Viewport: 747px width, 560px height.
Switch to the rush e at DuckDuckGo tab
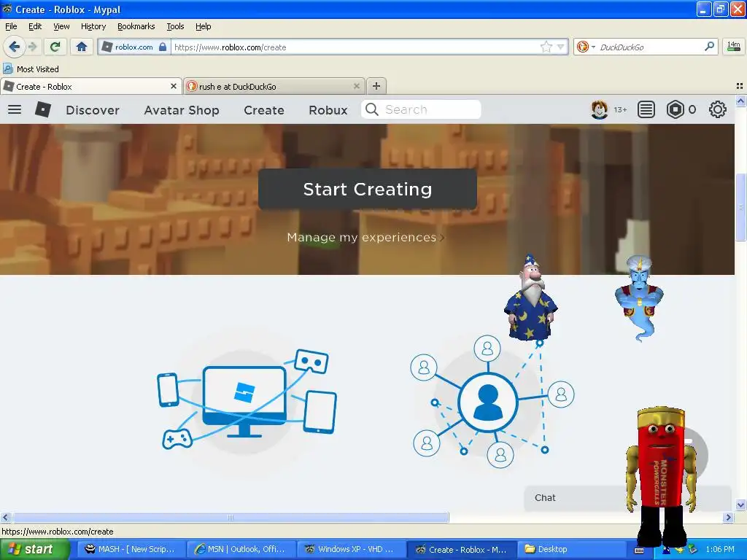(274, 86)
